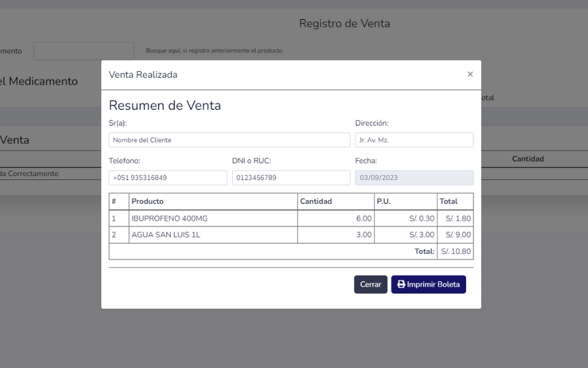
Task: Click the printer icon on Imprimir Boleta
Action: coord(401,285)
